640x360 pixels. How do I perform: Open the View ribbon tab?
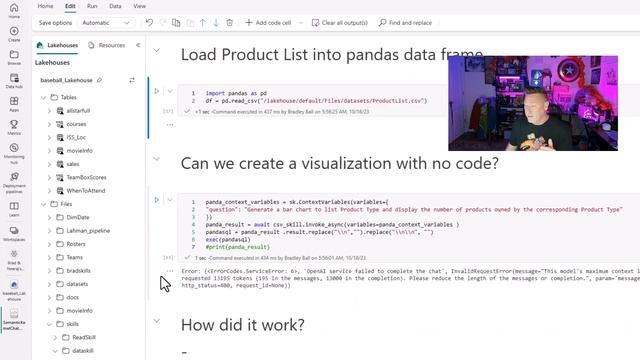click(139, 6)
